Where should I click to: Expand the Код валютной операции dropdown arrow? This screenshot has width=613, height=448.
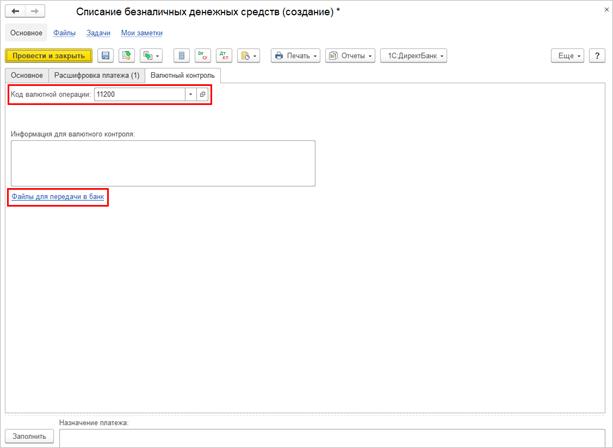tap(189, 94)
